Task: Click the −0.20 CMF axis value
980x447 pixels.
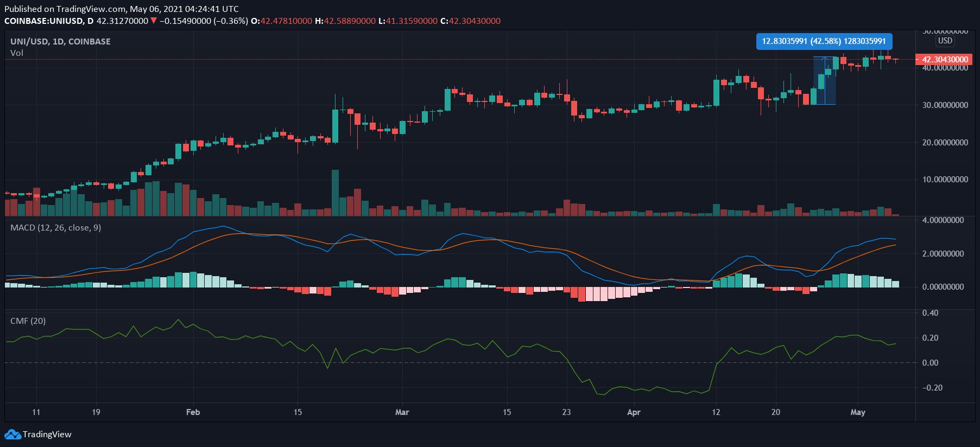Action: point(932,387)
